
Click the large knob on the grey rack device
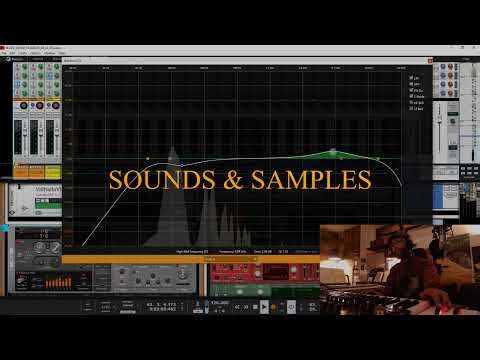tap(182, 275)
